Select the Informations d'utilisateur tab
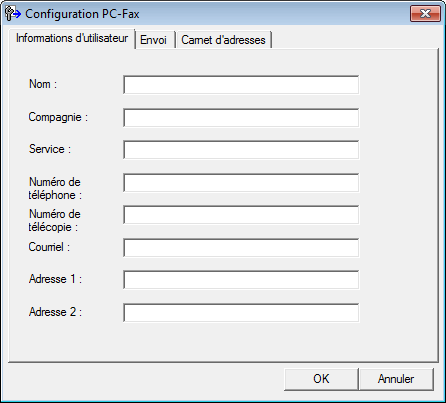This screenshot has height=403, width=446. coord(72,38)
